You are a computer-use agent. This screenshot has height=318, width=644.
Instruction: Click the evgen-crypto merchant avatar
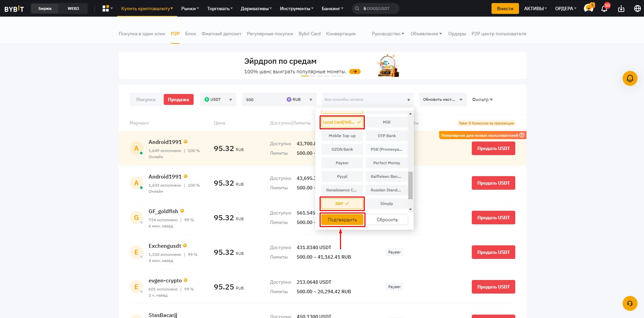pyautogui.click(x=136, y=287)
